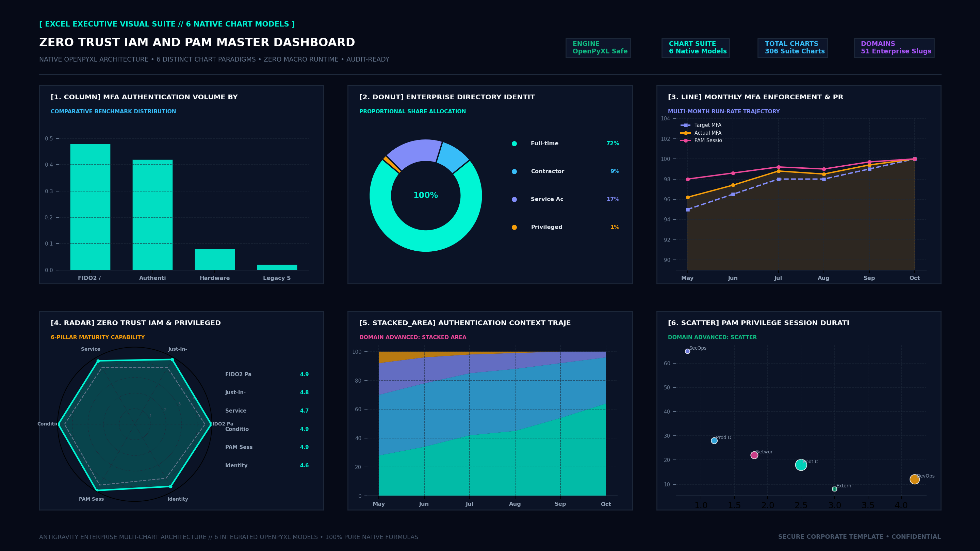Click the Extern scatter point
Image resolution: width=980 pixels, height=551 pixels.
(834, 489)
